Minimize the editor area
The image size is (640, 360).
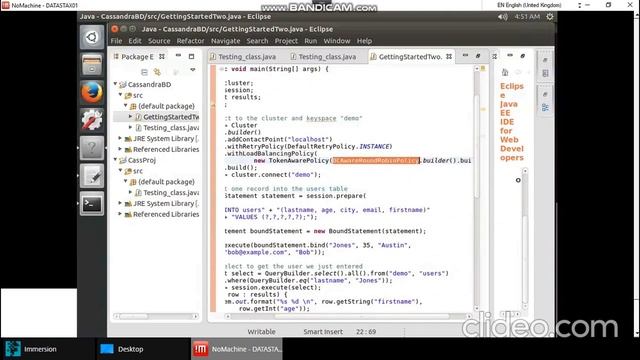click(465, 56)
